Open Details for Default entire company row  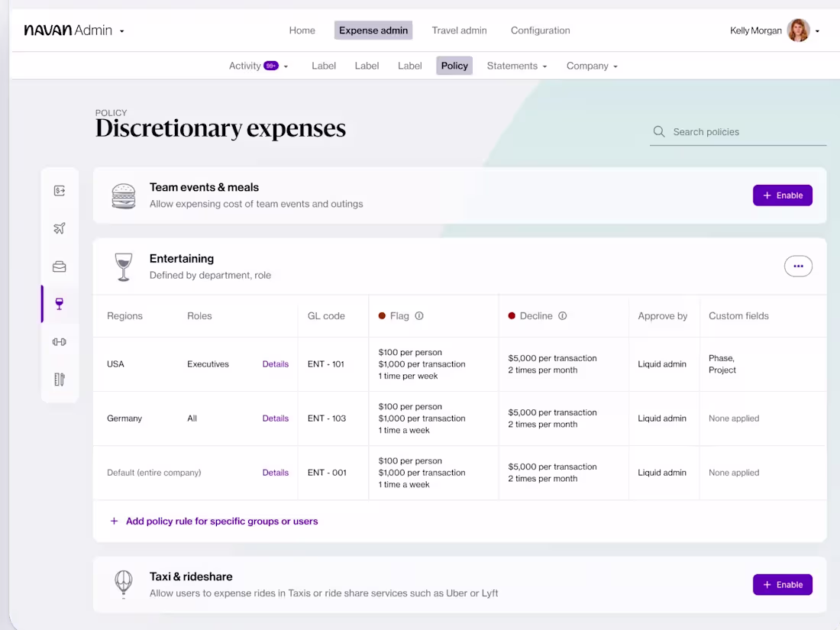point(276,473)
